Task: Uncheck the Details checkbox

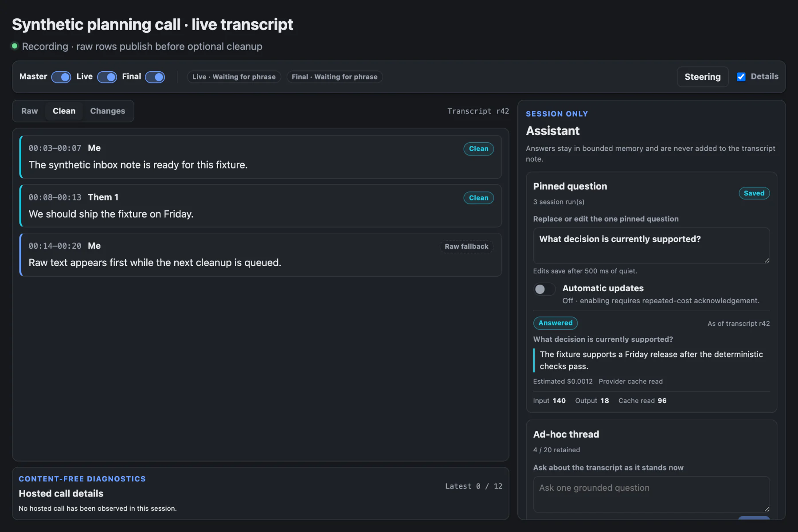Action: click(x=741, y=77)
